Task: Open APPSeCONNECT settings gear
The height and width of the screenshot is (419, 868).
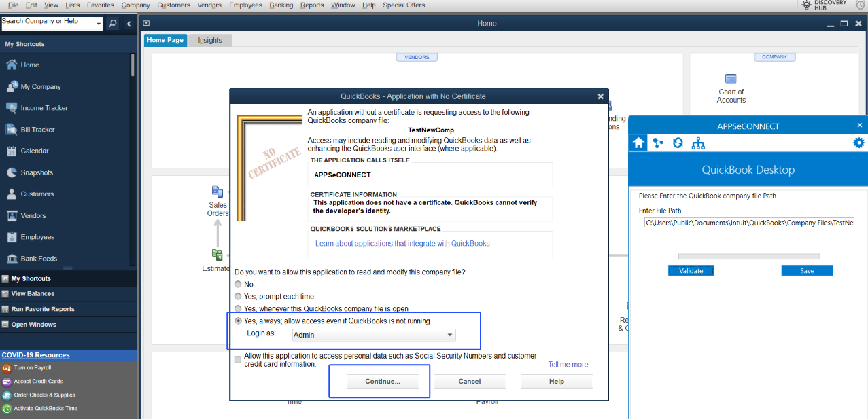Action: tap(858, 143)
